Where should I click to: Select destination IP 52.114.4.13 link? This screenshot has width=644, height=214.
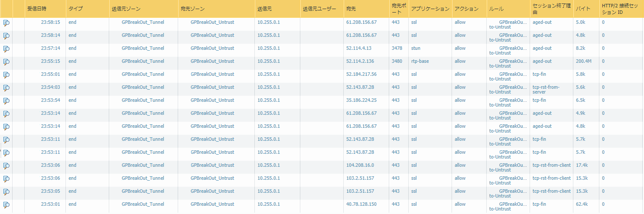click(359, 48)
